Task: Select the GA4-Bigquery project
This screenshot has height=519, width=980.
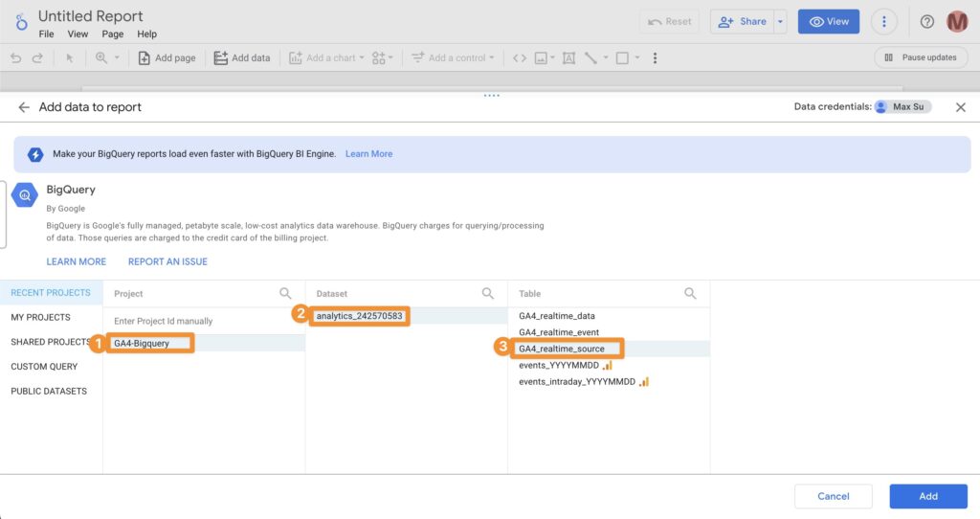Action: pos(205,343)
